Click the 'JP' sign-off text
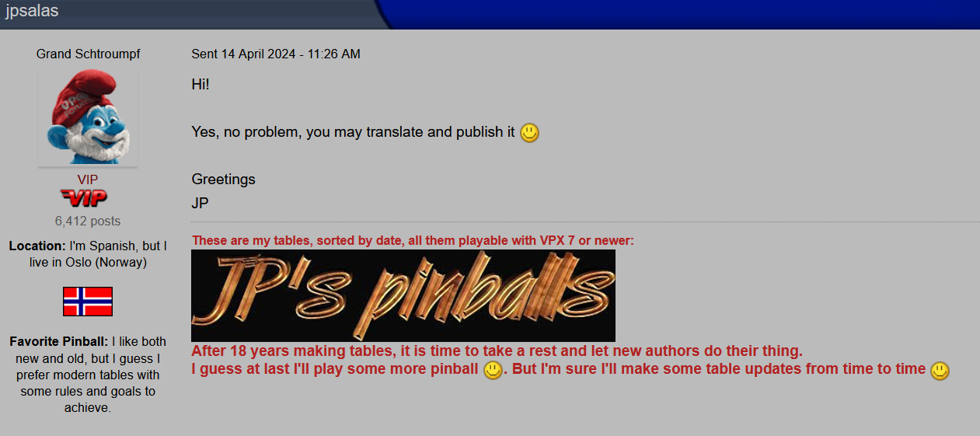980x436 pixels. pyautogui.click(x=200, y=204)
